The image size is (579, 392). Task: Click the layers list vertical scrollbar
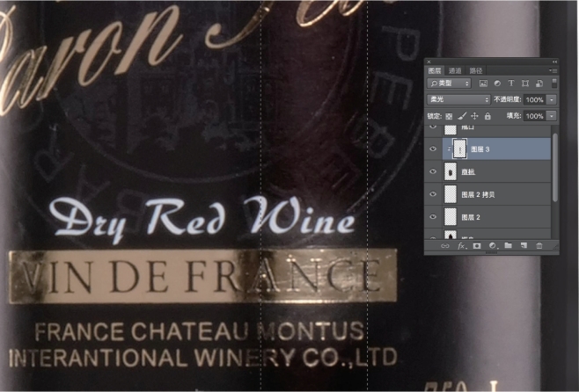tap(554, 168)
